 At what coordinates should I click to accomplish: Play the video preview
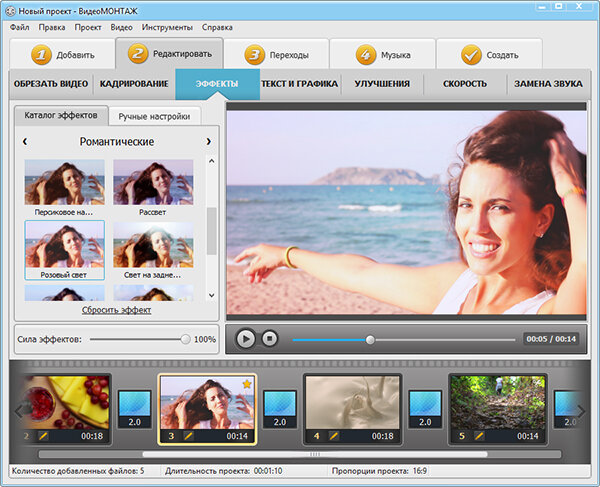(245, 339)
